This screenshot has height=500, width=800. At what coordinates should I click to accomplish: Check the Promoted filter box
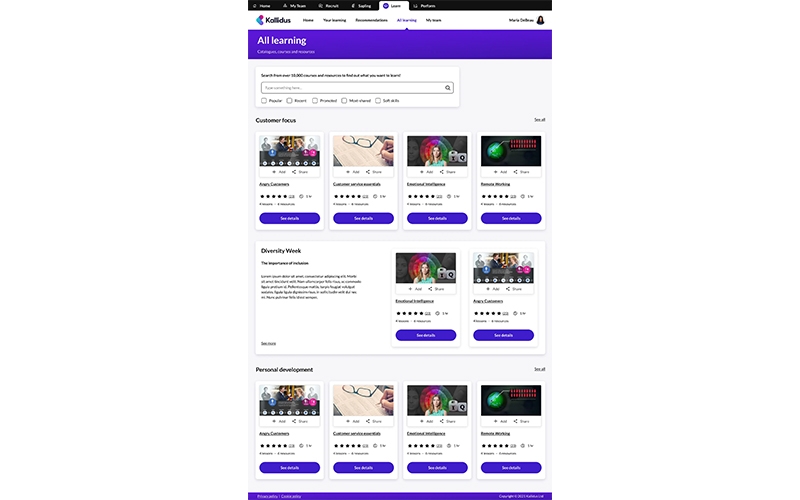315,101
